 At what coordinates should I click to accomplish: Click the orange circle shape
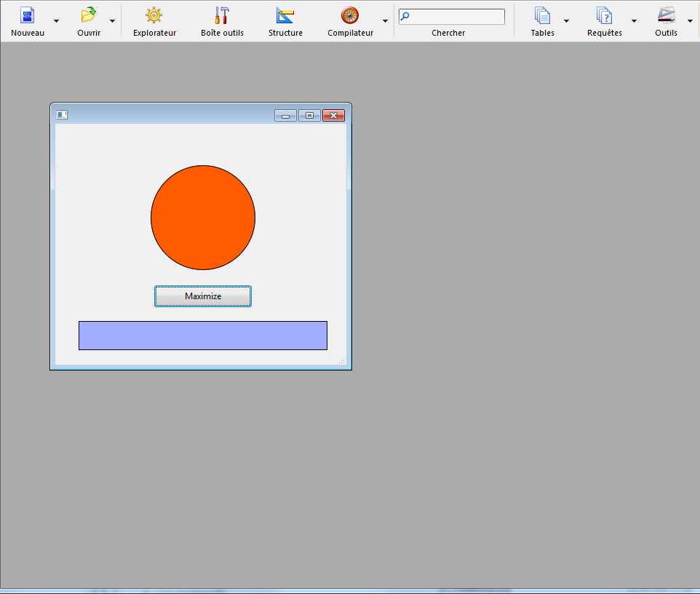click(203, 218)
